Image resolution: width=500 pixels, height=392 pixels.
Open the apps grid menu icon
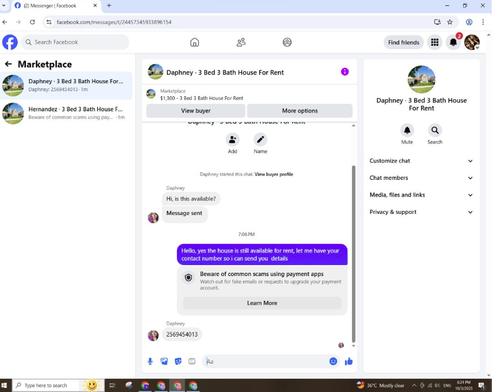[435, 42]
